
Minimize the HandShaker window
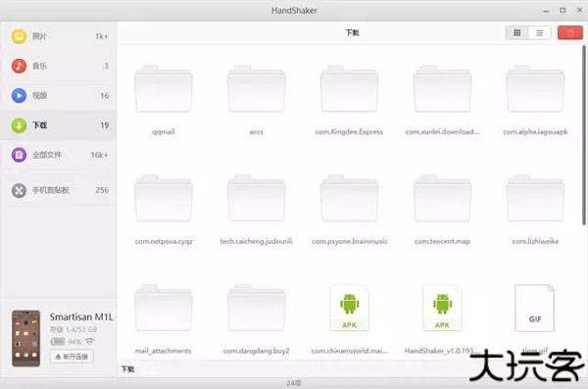coord(546,11)
